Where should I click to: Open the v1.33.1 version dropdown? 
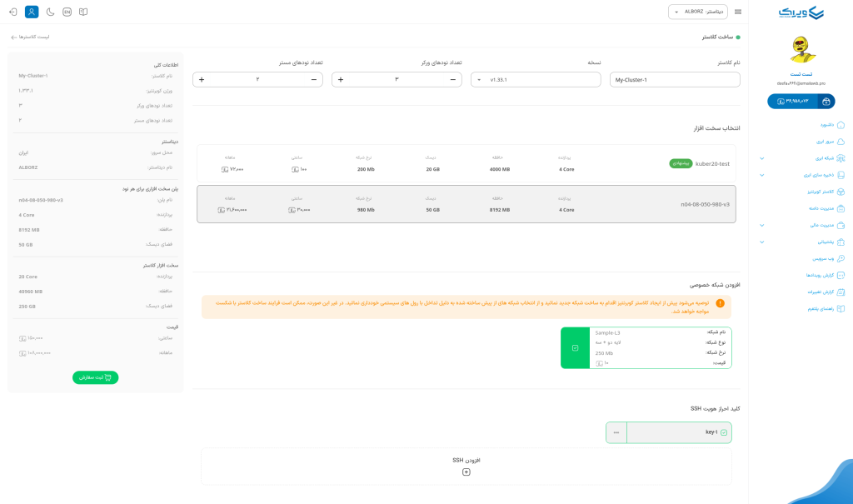click(535, 79)
